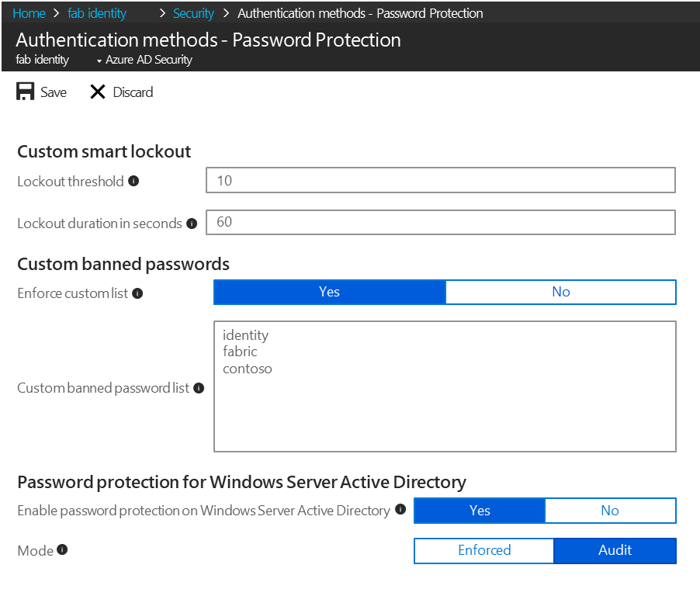
Task: Open fab identity breadcrumb link
Action: (x=97, y=13)
